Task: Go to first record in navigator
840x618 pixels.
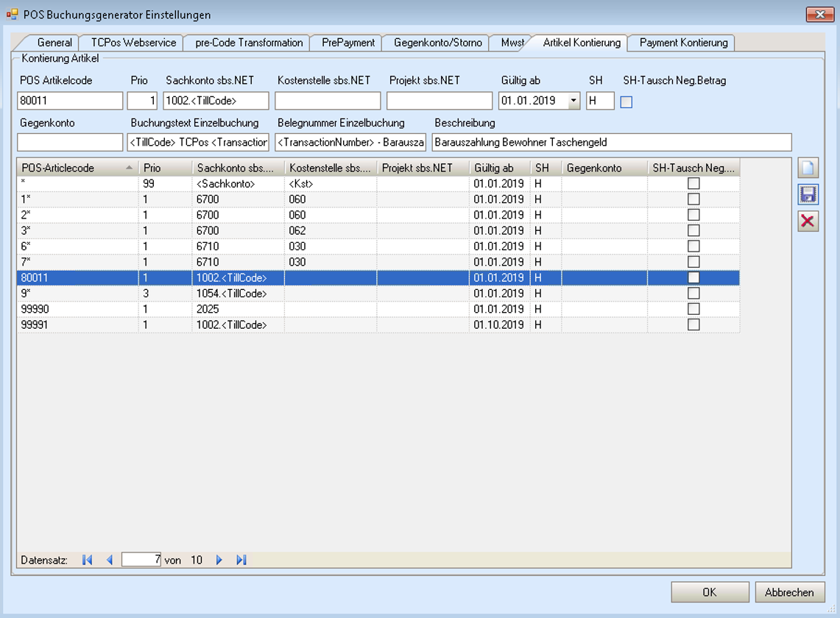Action: (x=87, y=560)
